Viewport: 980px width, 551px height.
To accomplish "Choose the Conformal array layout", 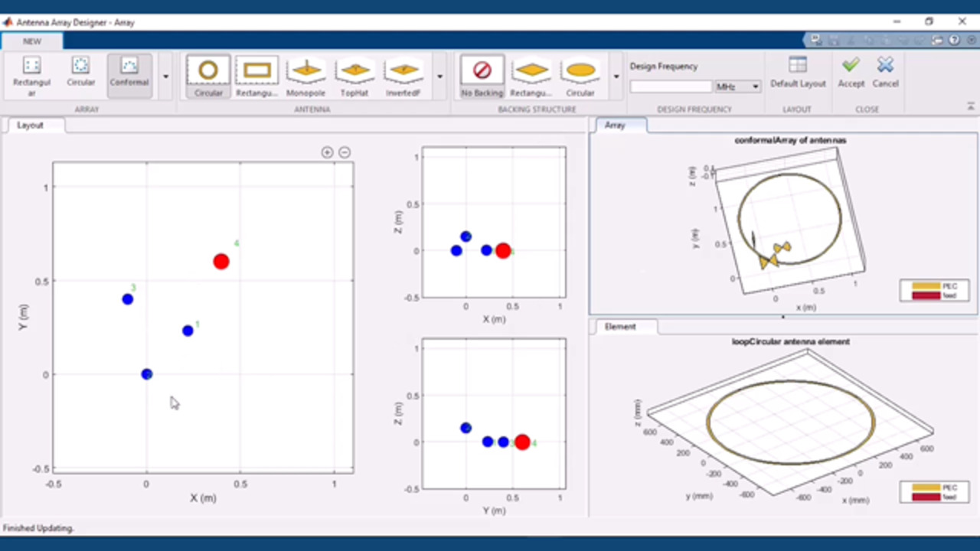I will (x=129, y=75).
